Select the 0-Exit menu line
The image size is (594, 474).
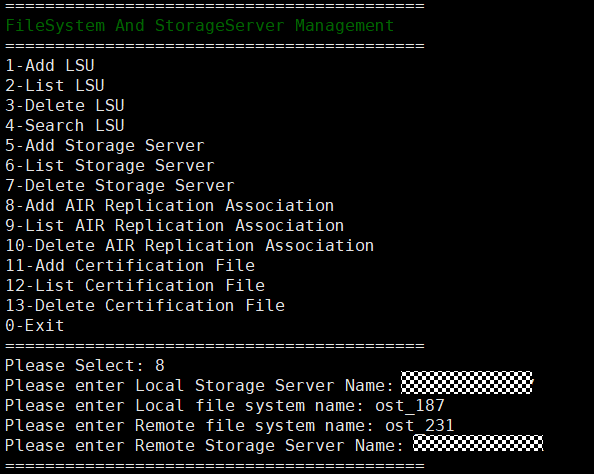pos(35,326)
